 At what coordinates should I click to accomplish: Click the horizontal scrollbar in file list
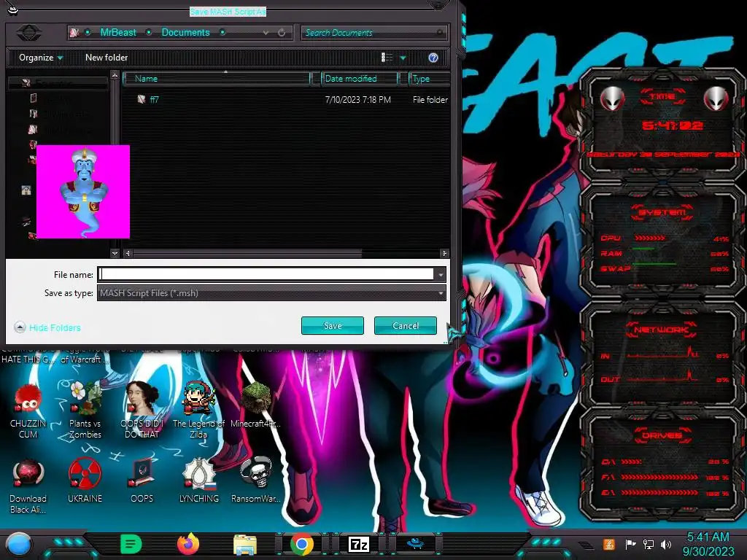point(248,253)
